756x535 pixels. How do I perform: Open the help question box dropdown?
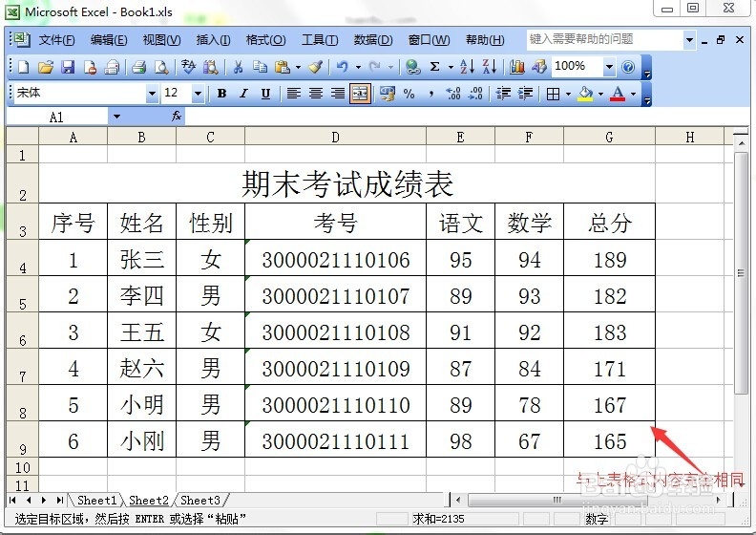[x=690, y=40]
